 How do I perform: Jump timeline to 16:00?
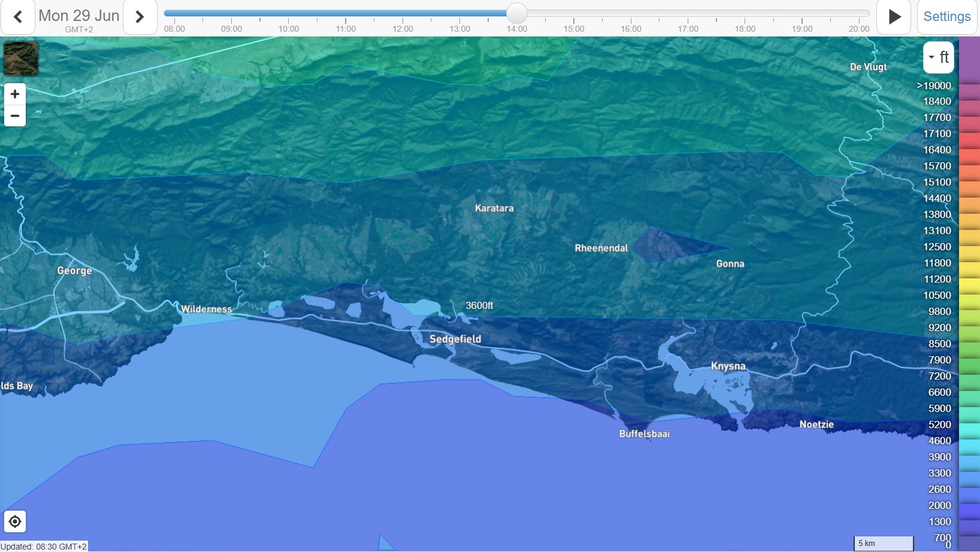[x=631, y=29]
